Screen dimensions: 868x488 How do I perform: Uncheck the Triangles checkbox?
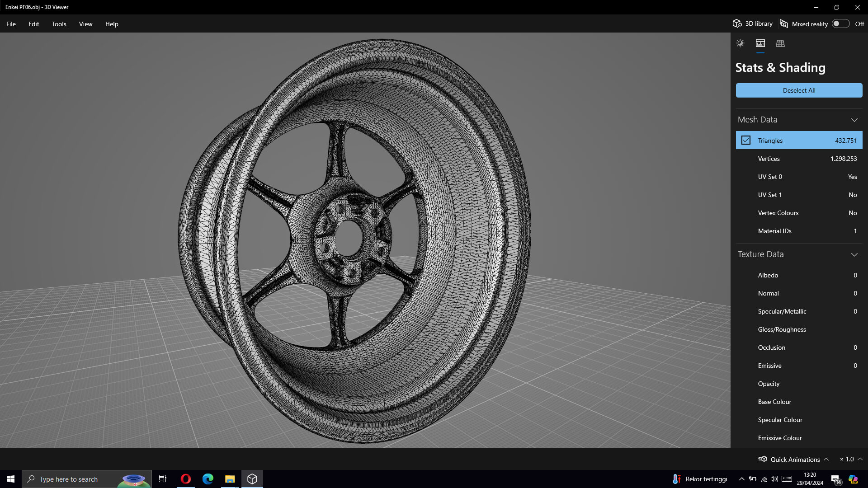click(x=746, y=141)
